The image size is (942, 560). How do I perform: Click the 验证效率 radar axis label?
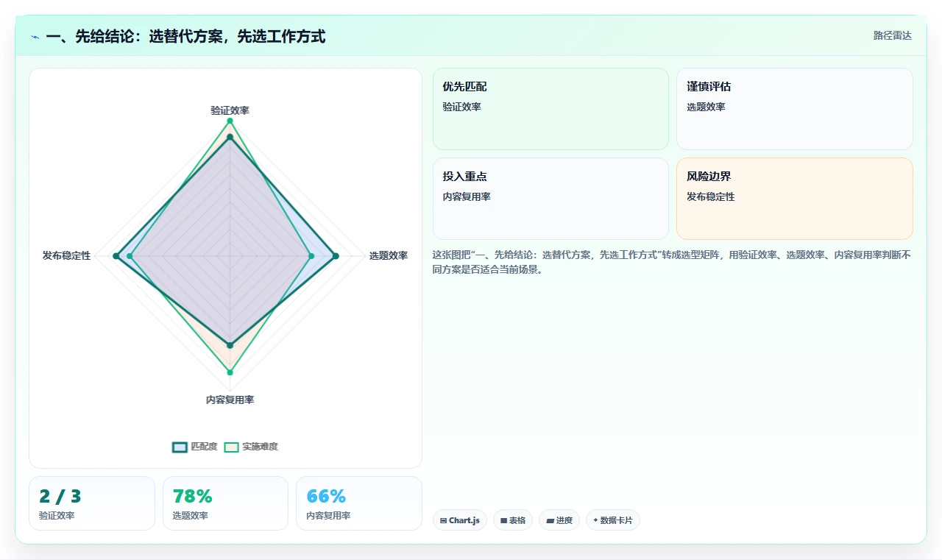tap(230, 110)
